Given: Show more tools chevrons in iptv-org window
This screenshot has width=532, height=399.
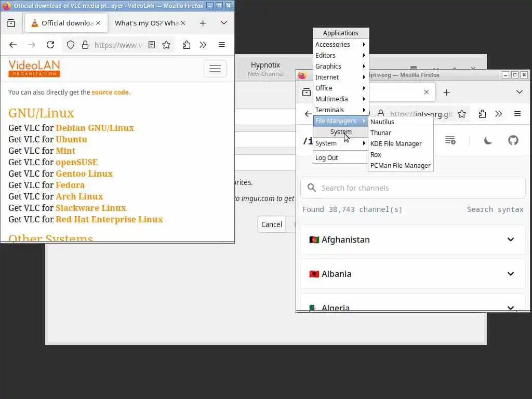Looking at the screenshot, I should pyautogui.click(x=498, y=114).
